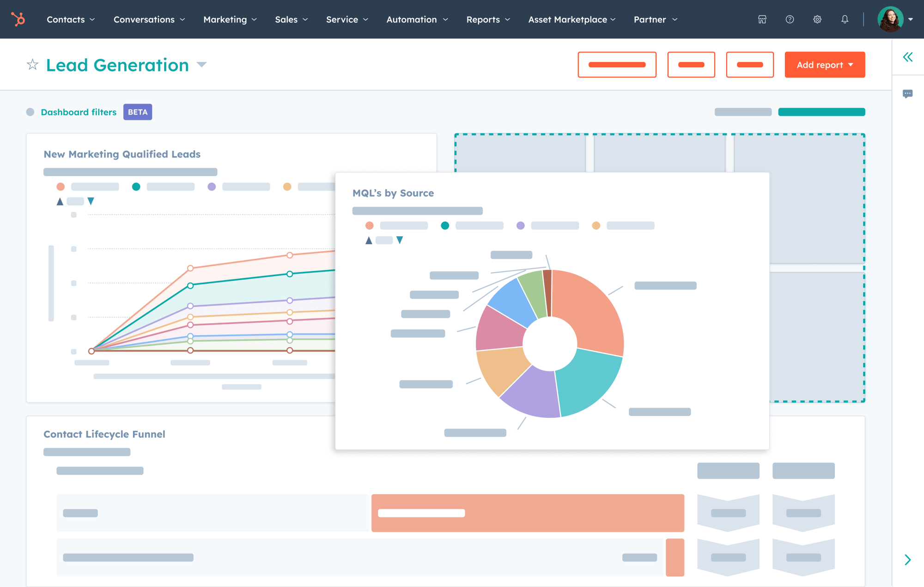
Task: Open the help question mark icon
Action: [790, 19]
